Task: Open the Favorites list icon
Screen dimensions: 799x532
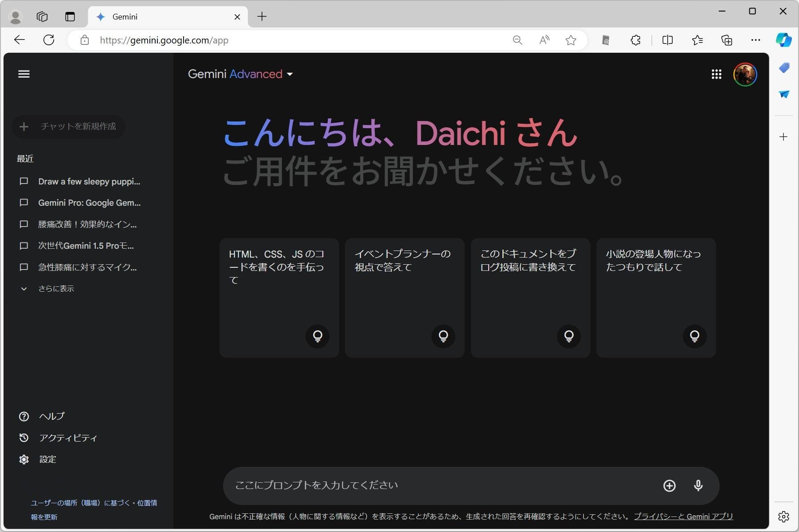Action: [697, 40]
